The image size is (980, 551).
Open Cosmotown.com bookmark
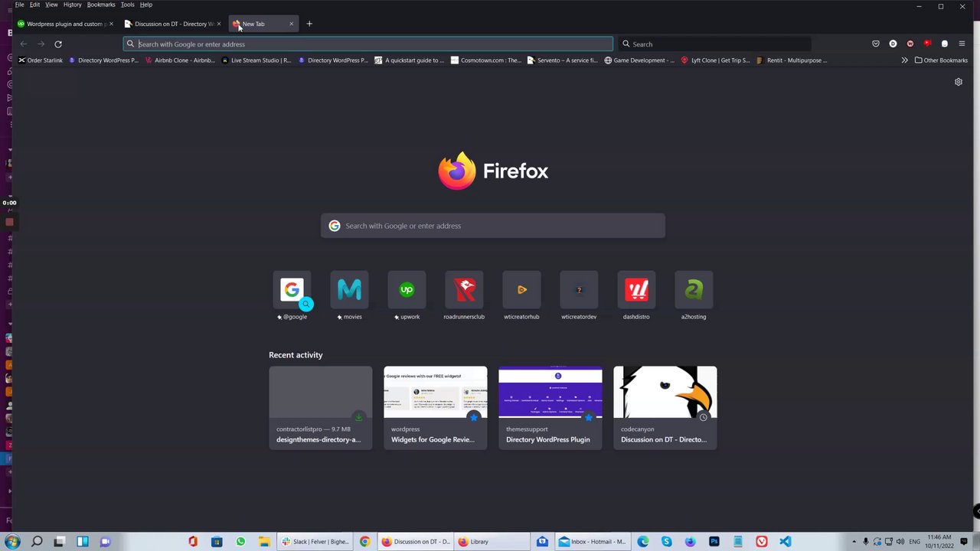(x=487, y=60)
